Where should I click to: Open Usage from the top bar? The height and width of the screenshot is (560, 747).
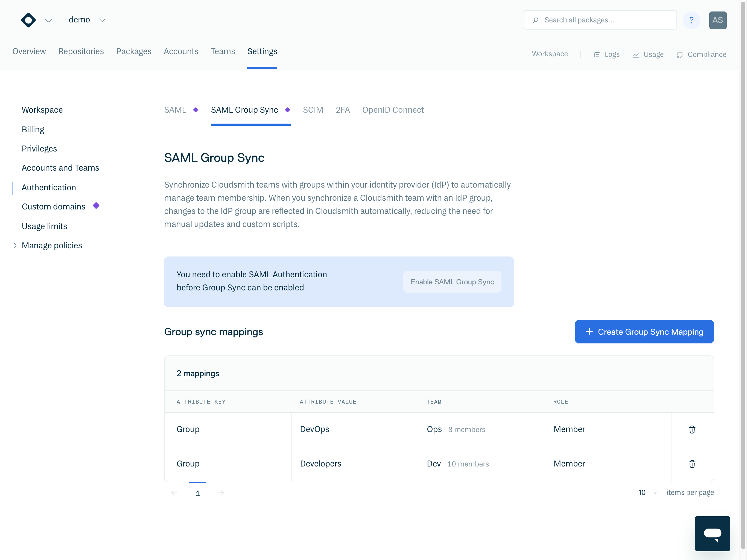[x=648, y=54]
